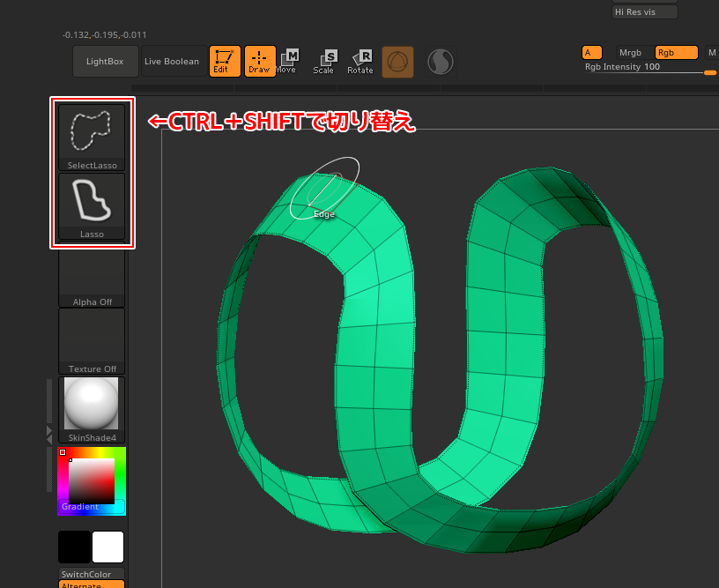The image size is (719, 588).
Task: Open the LightBox browser
Action: (105, 62)
